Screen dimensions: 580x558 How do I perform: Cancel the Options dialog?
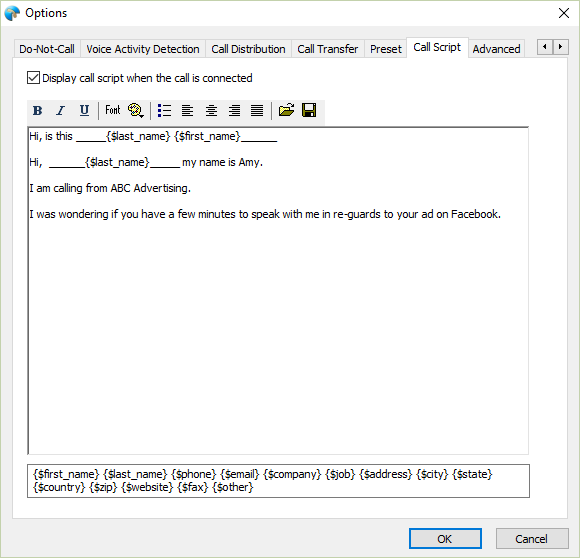tap(532, 538)
